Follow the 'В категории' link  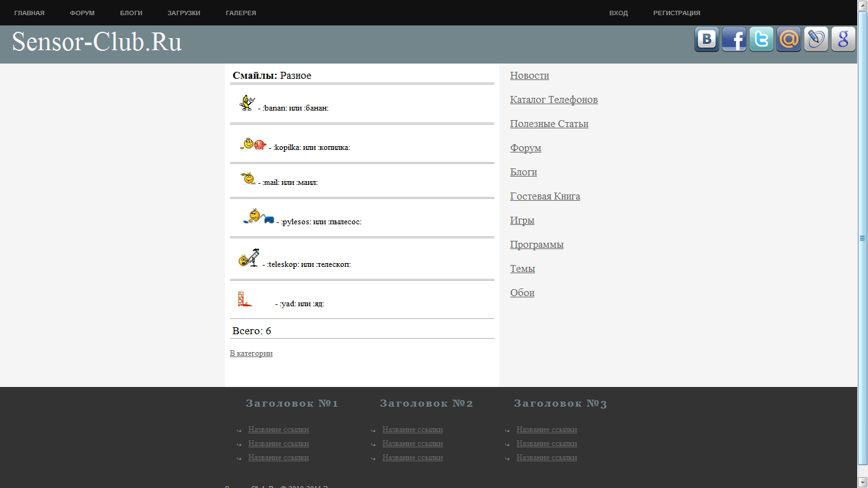(x=251, y=353)
